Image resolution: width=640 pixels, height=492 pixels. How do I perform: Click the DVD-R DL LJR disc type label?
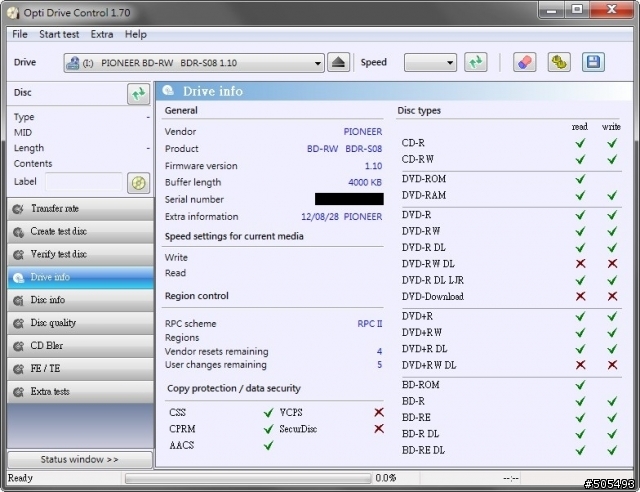click(x=433, y=281)
